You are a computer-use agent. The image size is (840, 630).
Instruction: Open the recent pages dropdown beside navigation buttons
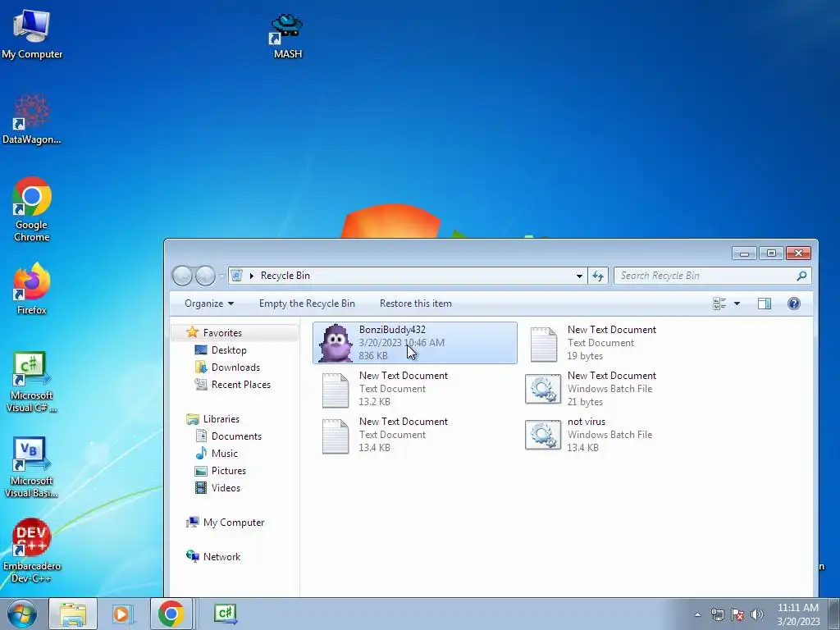tap(221, 276)
